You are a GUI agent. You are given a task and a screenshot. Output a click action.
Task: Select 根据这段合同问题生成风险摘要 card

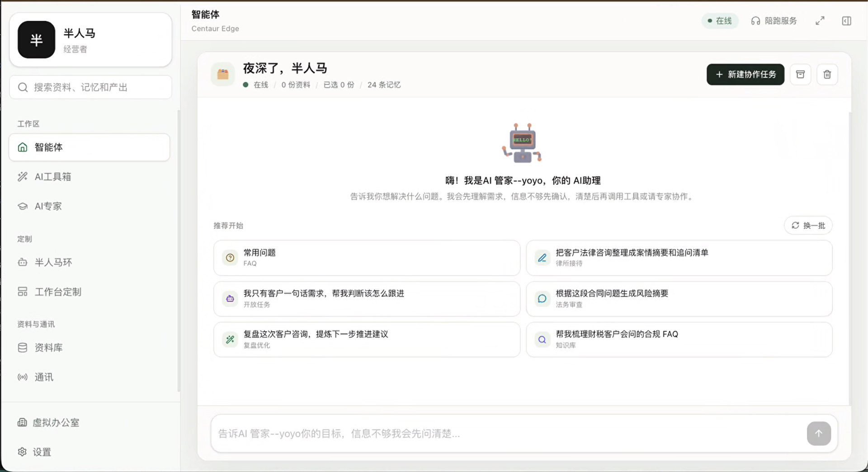click(x=679, y=298)
